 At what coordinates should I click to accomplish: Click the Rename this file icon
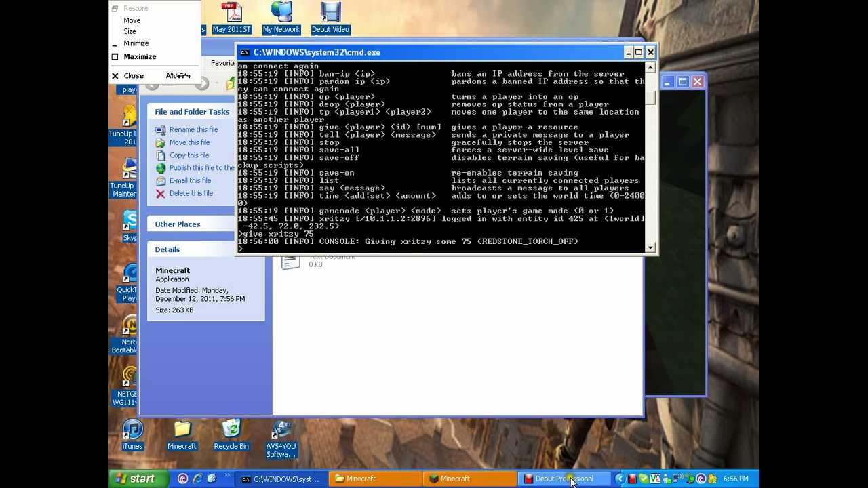pyautogui.click(x=161, y=129)
